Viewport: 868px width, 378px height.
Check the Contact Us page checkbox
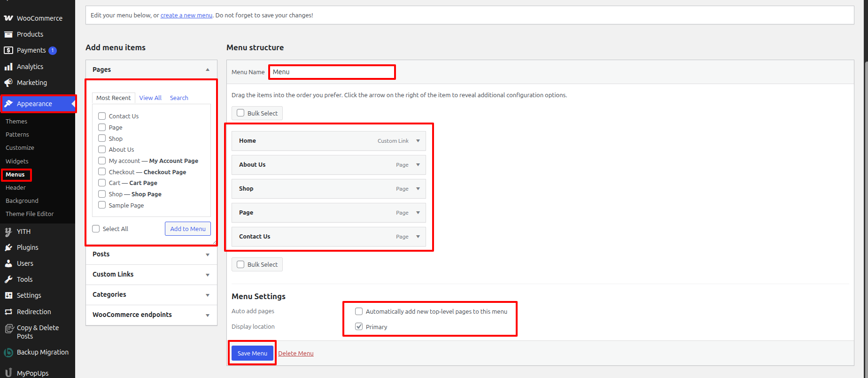coord(102,116)
